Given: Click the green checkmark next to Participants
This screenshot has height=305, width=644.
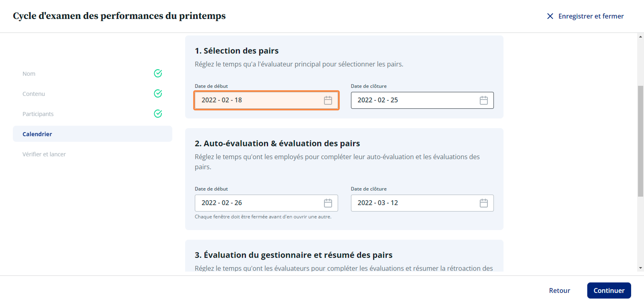Looking at the screenshot, I should (x=158, y=114).
